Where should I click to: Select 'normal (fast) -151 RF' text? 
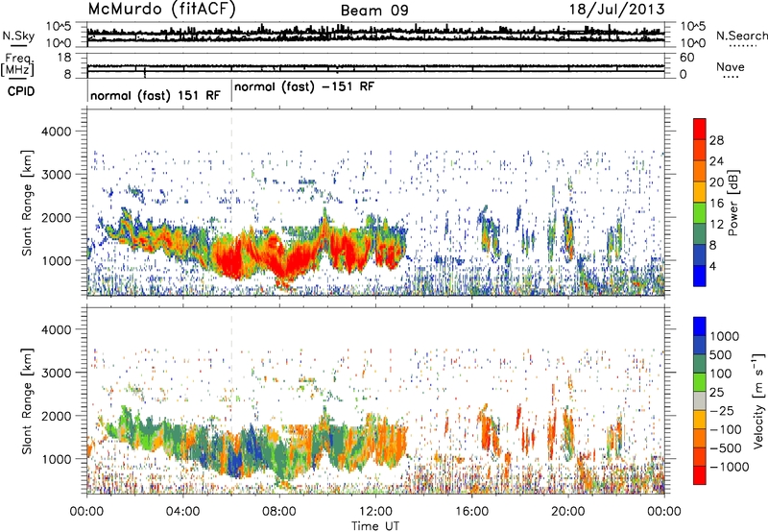pyautogui.click(x=304, y=87)
